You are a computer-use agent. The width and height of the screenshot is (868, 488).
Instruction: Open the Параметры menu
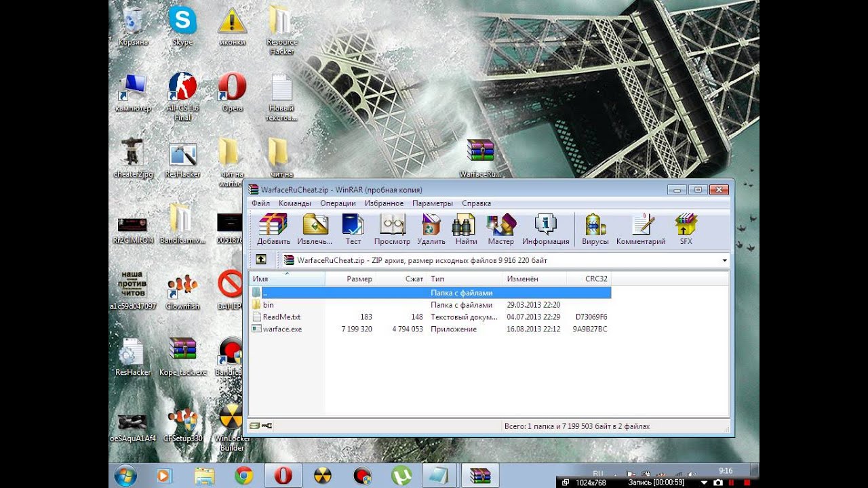click(432, 203)
